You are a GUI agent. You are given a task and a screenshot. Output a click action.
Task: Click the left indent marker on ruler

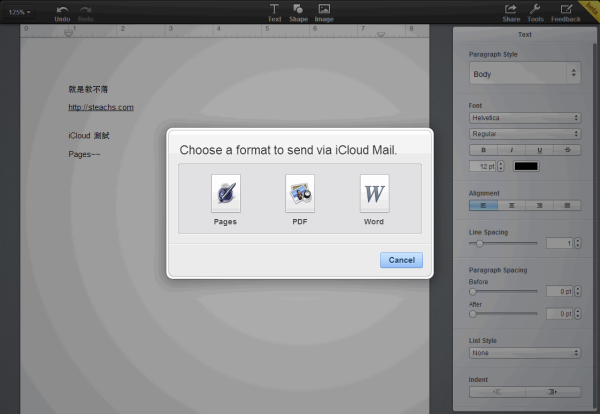[68, 34]
